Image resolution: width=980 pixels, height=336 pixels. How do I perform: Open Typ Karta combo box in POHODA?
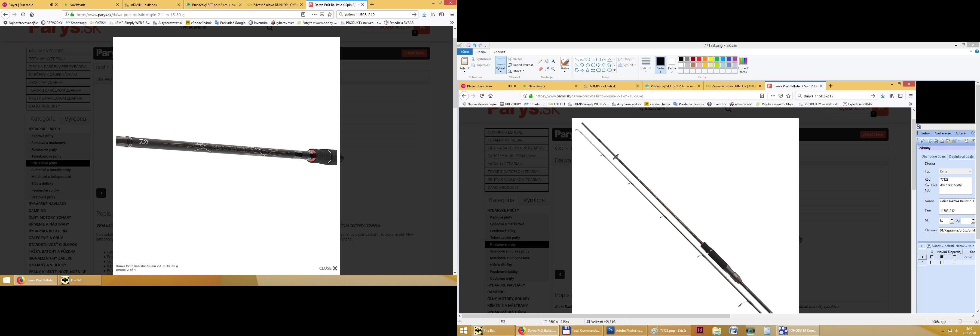[956, 171]
